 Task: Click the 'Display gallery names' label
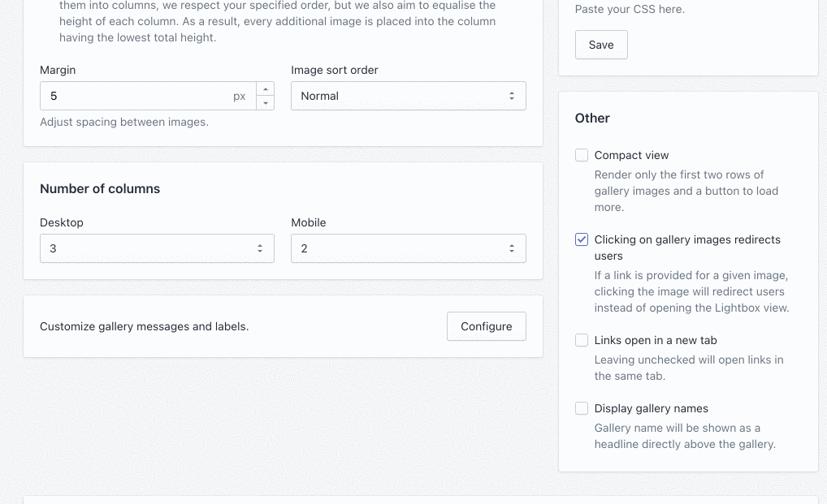(652, 409)
